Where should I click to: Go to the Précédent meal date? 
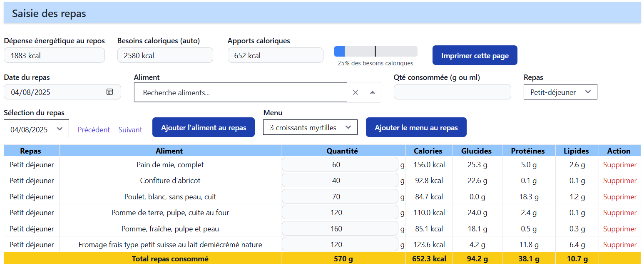click(x=94, y=129)
